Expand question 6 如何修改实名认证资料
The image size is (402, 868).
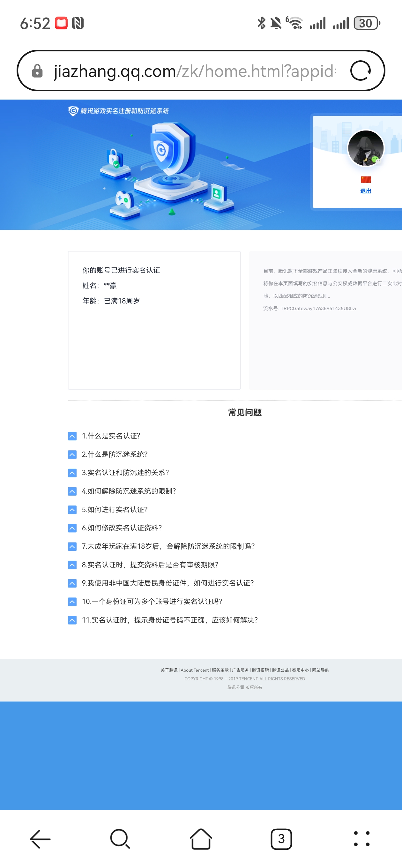pyautogui.click(x=122, y=528)
